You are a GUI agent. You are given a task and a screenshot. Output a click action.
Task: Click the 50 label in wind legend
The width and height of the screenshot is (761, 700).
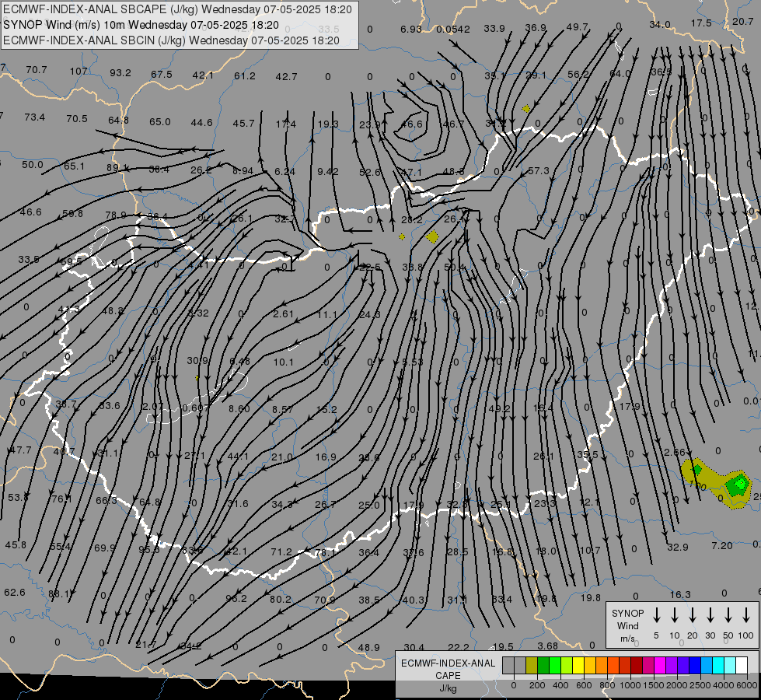[728, 635]
